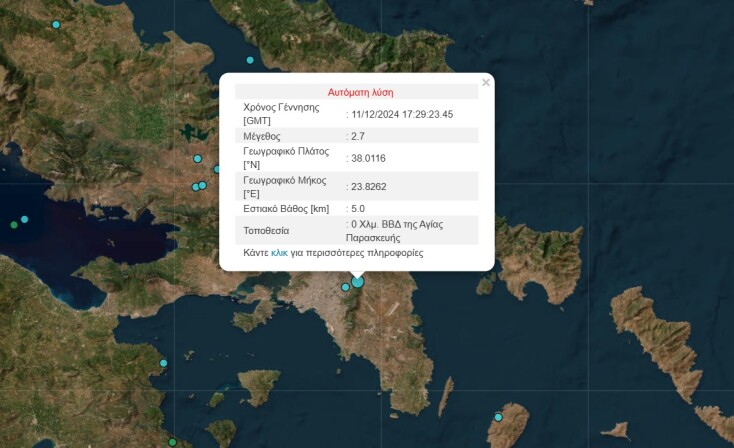Select origin time value '11/12/2024 17:29:23.45'

[x=402, y=114]
